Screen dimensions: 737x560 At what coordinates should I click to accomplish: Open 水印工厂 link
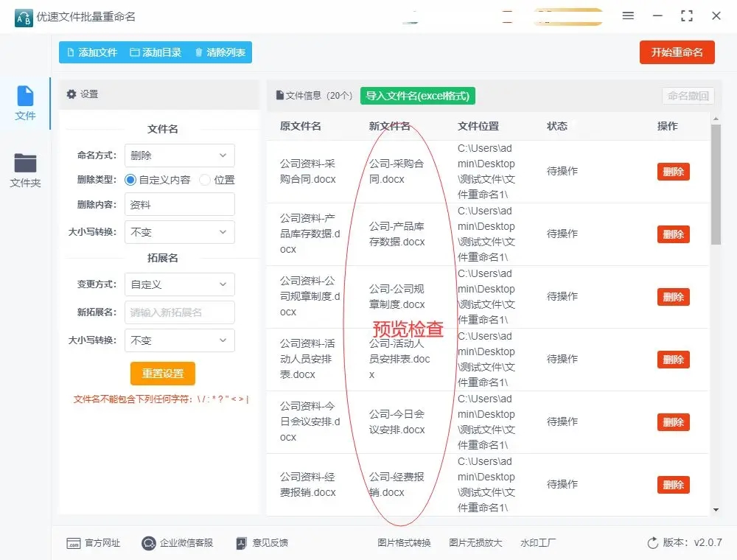pos(538,543)
